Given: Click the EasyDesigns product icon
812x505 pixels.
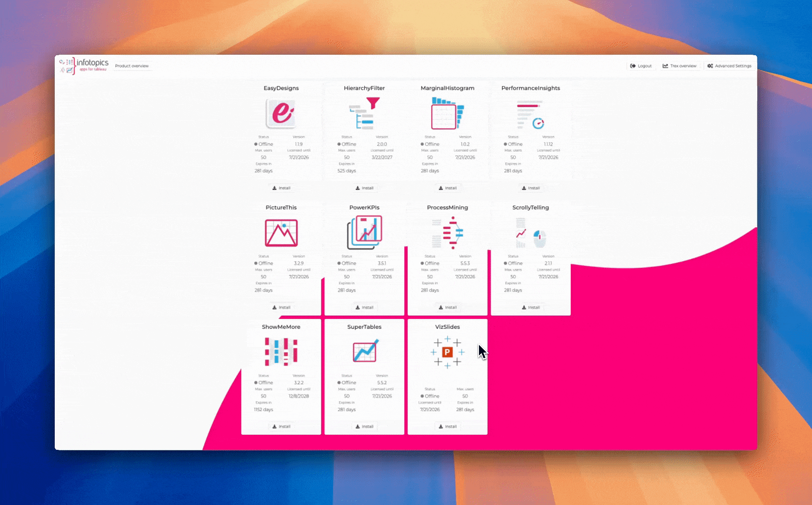Looking at the screenshot, I should point(281,114).
